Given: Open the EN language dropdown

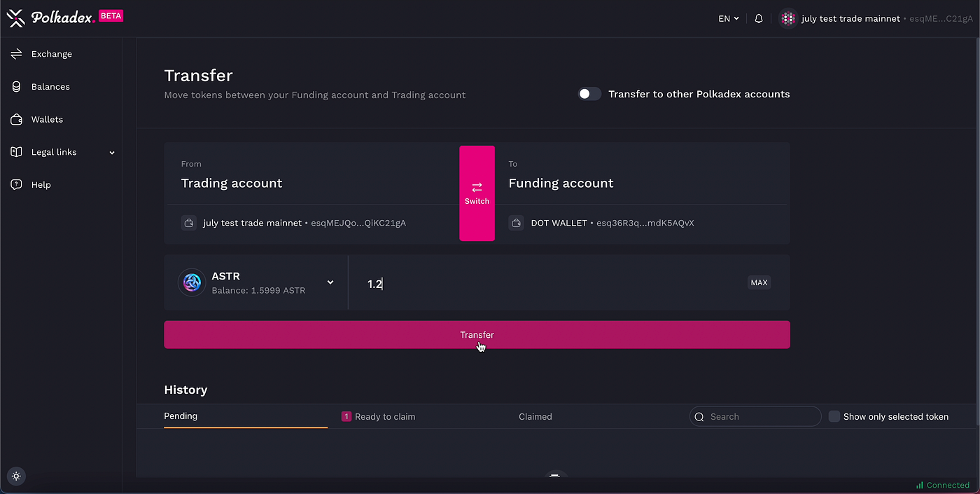Looking at the screenshot, I should point(729,19).
